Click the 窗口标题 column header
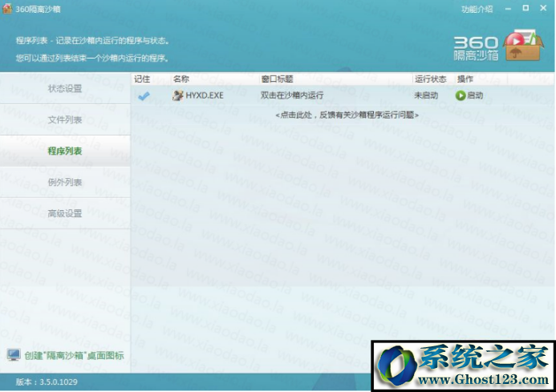This screenshot has width=556, height=392. coord(277,79)
